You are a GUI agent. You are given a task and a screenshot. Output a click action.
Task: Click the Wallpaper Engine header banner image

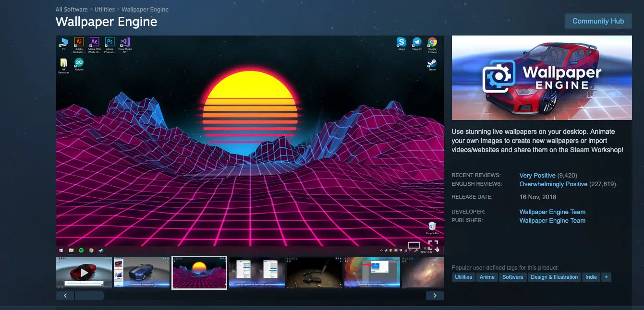tap(542, 78)
